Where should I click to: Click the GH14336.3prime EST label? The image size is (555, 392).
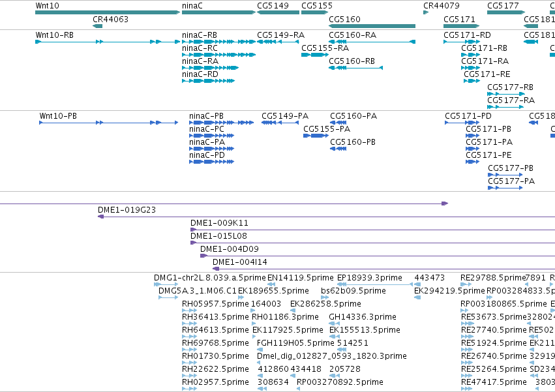pyautogui.click(x=363, y=317)
